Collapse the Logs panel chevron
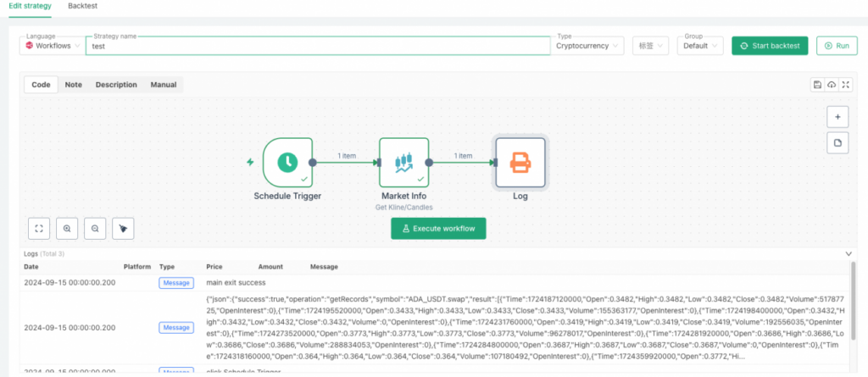Screen dimensions: 868x377 [849, 253]
